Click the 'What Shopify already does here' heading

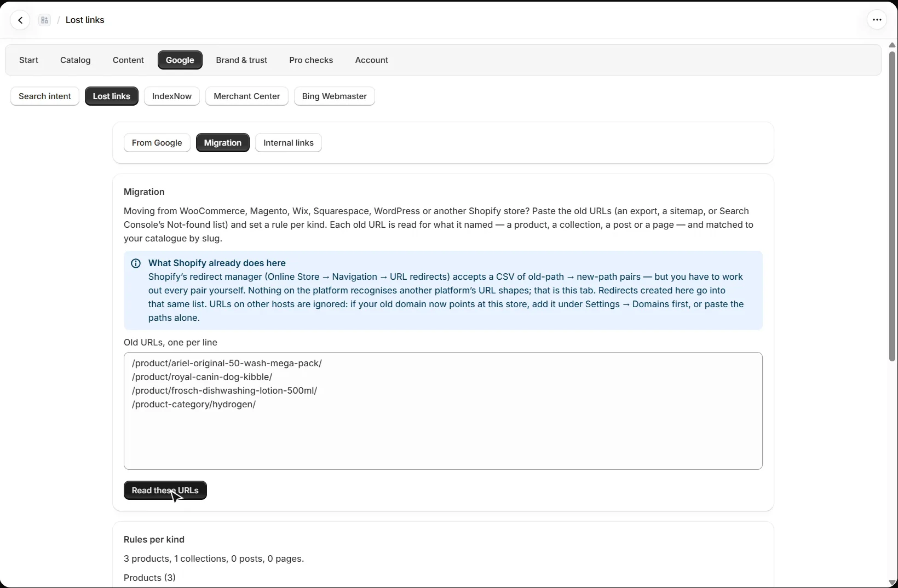pos(217,263)
